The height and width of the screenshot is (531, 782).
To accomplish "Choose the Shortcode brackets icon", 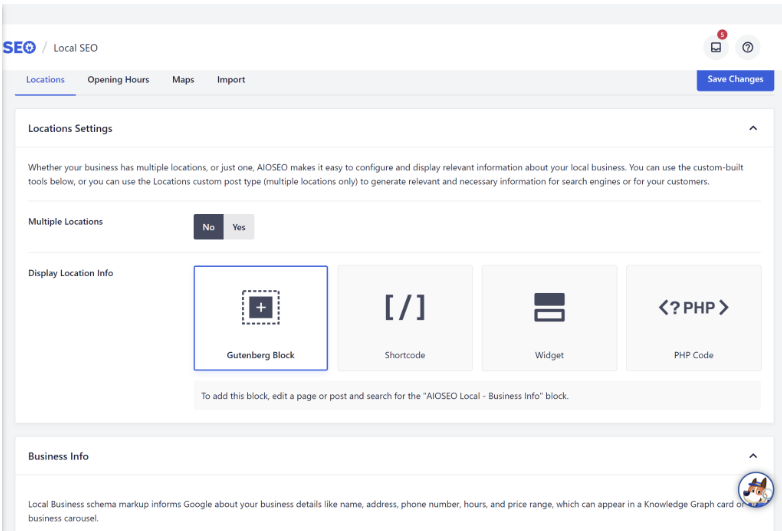I will [x=405, y=307].
